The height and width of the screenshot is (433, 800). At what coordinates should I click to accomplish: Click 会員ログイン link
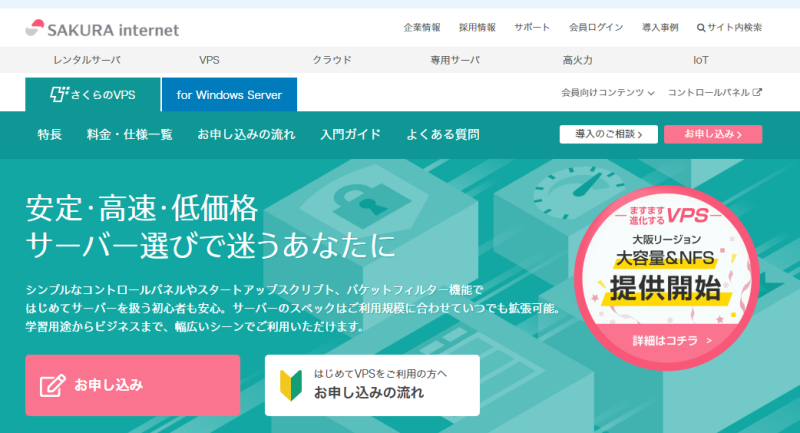pos(596,28)
